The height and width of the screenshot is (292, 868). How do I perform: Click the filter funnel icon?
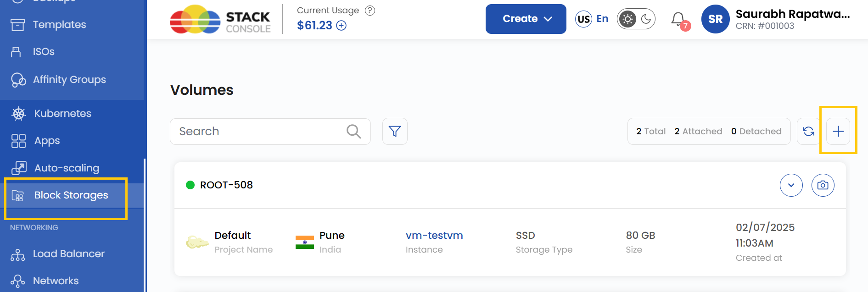pyautogui.click(x=395, y=132)
